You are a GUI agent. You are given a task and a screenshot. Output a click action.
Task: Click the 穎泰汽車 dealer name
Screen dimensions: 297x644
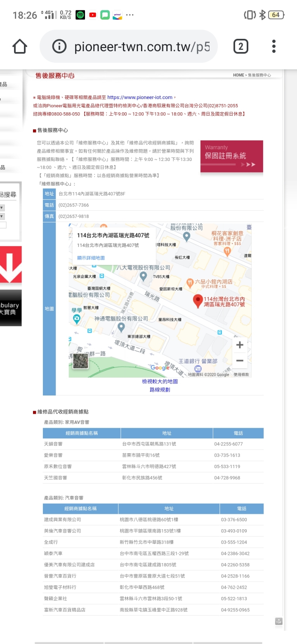point(53,553)
